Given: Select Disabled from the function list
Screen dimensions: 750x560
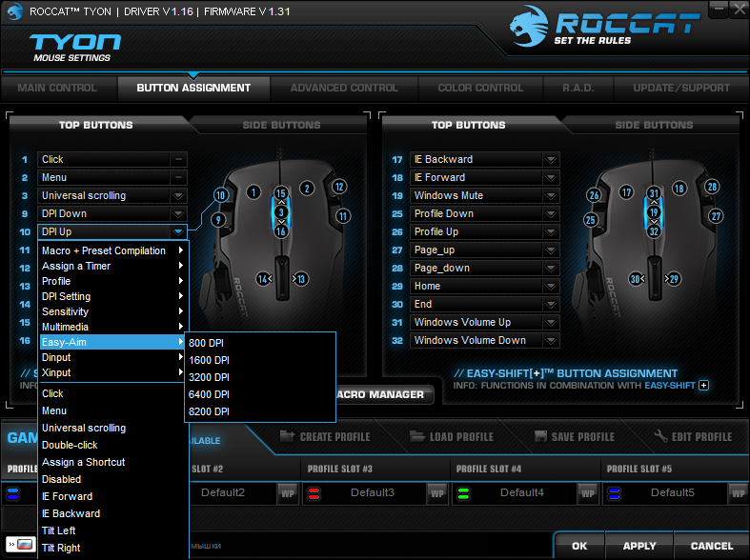Looking at the screenshot, I should (113, 479).
